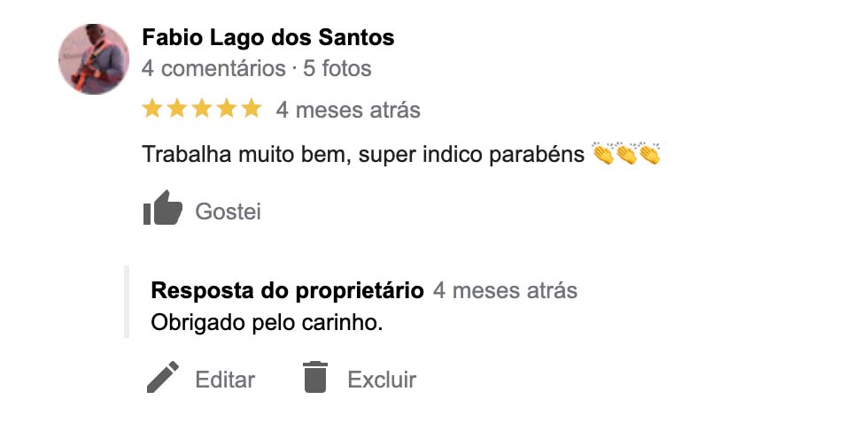Click the trash can delete icon

coord(314,378)
